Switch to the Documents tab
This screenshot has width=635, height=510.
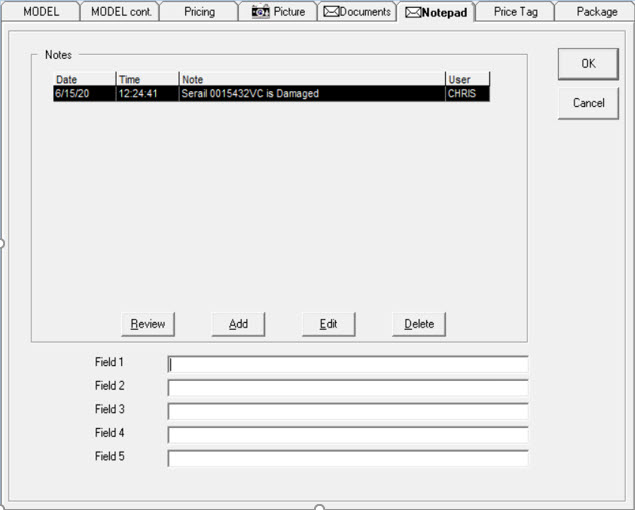357,11
